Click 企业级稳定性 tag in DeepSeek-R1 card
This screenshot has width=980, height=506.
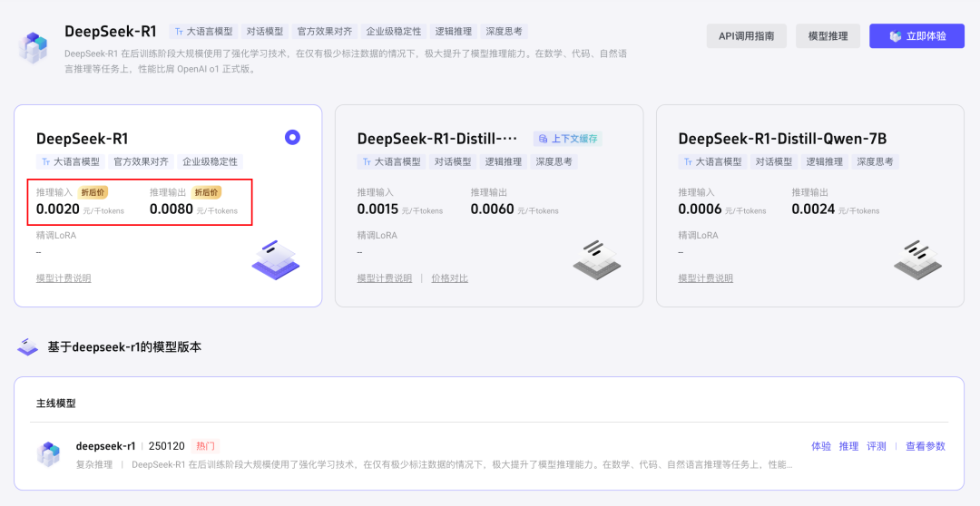(210, 161)
